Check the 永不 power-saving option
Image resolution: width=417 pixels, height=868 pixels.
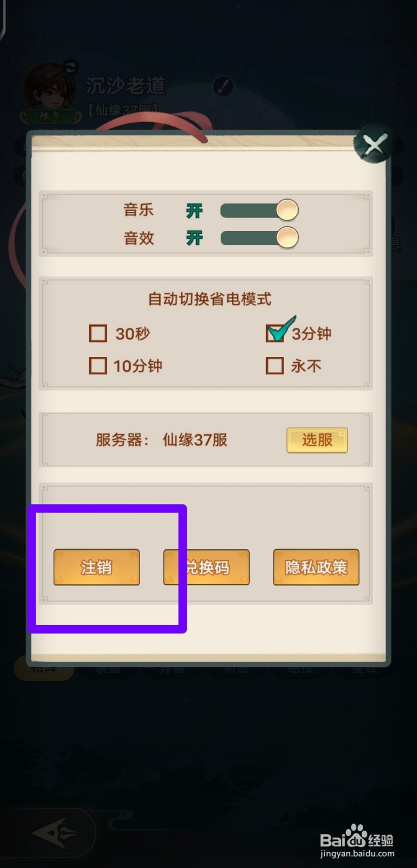(x=275, y=366)
